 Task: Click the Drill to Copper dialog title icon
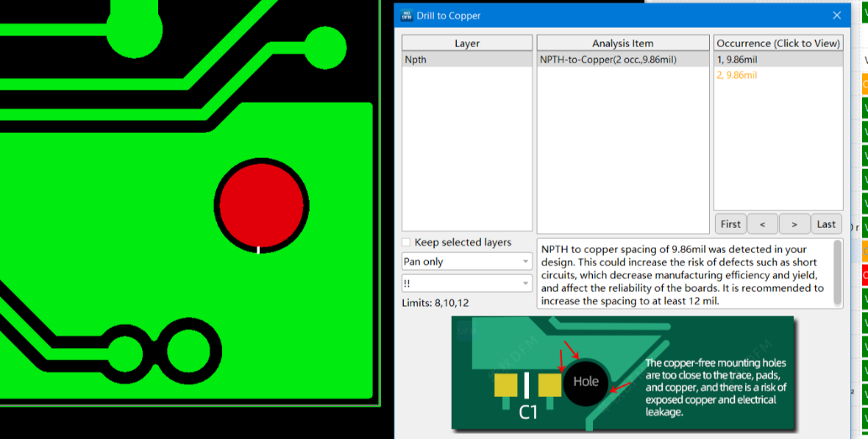(407, 15)
